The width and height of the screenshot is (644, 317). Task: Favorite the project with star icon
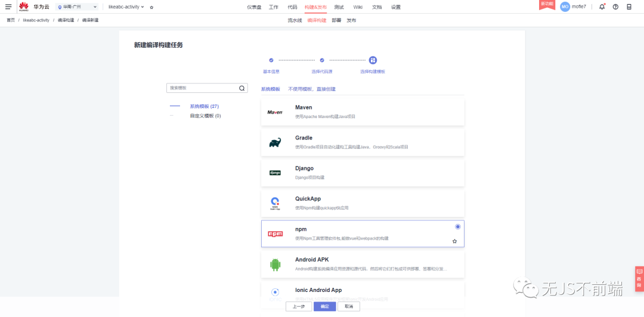coord(151,7)
